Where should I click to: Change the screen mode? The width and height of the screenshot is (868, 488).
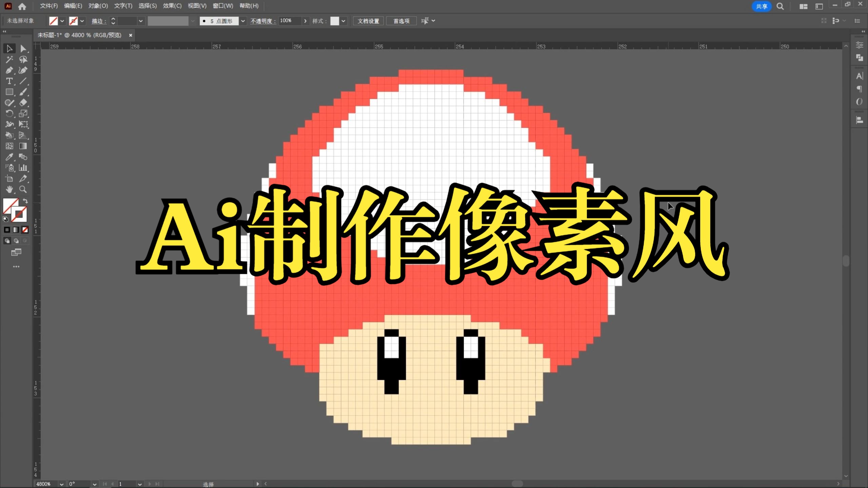(x=16, y=252)
